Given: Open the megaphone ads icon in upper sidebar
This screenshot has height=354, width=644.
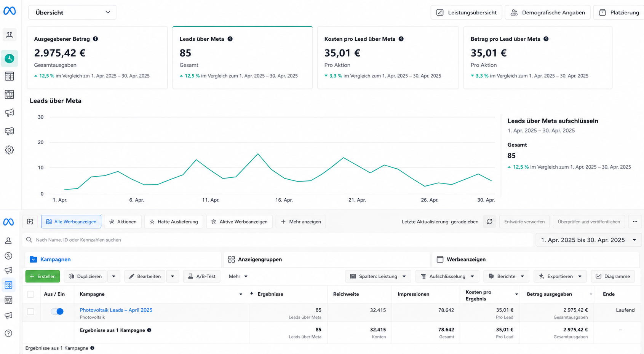Looking at the screenshot, I should pyautogui.click(x=10, y=113).
